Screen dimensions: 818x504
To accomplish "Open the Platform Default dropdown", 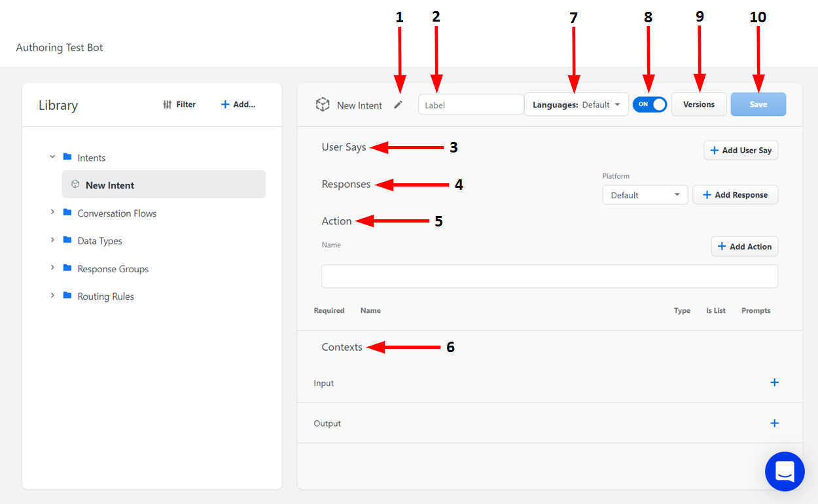I will [645, 195].
